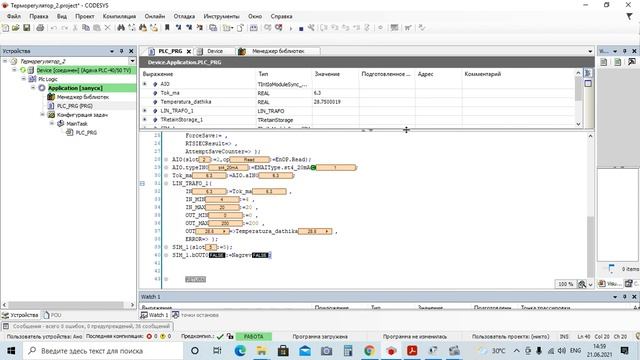Open the Онлайн menu
The height and width of the screenshot is (360, 640).
point(155,16)
